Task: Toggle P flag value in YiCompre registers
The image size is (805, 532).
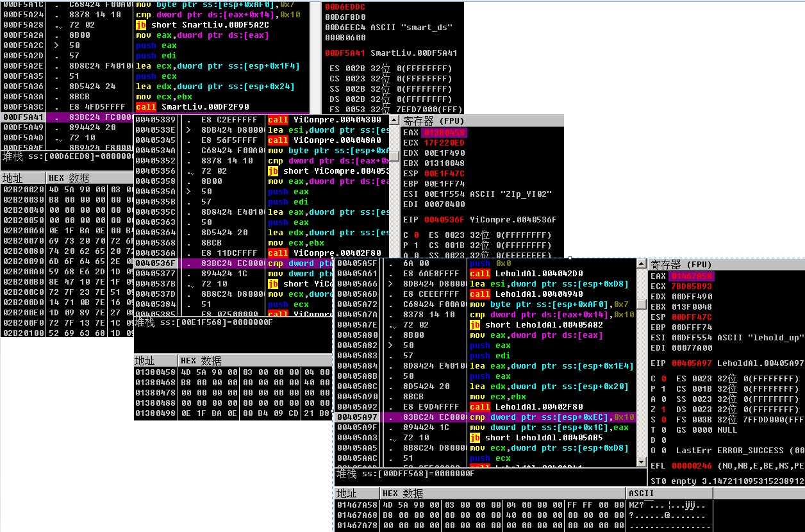Action: pyautogui.click(x=417, y=245)
